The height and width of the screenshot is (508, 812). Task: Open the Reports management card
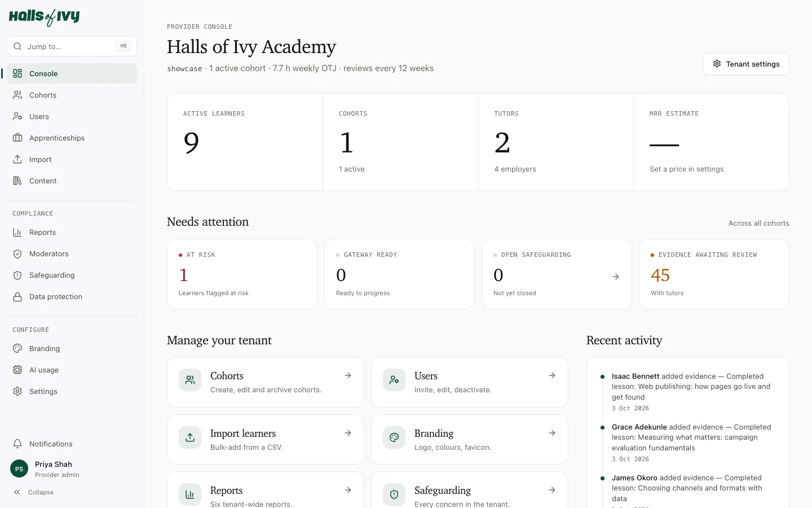click(266, 490)
